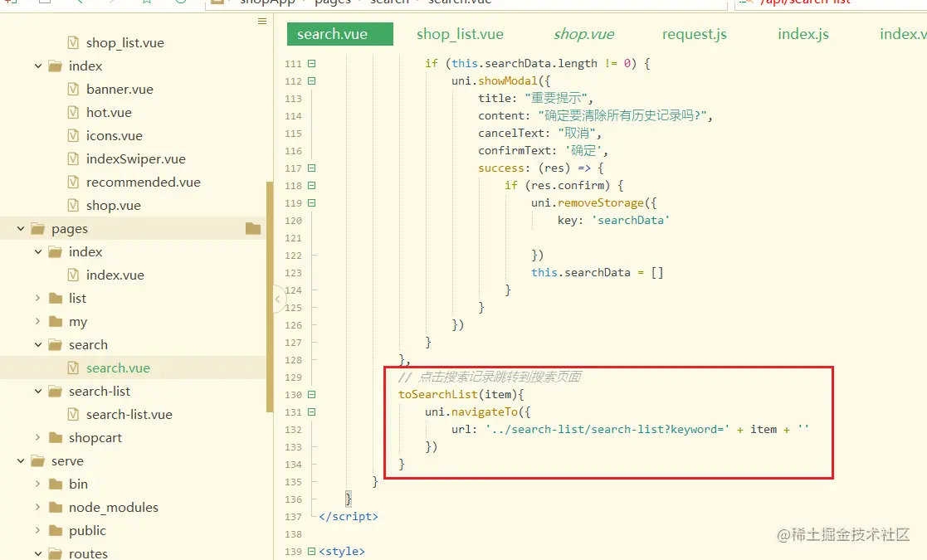Click the sidebar vertical scrollbar
The height and width of the screenshot is (560, 927).
click(x=270, y=296)
